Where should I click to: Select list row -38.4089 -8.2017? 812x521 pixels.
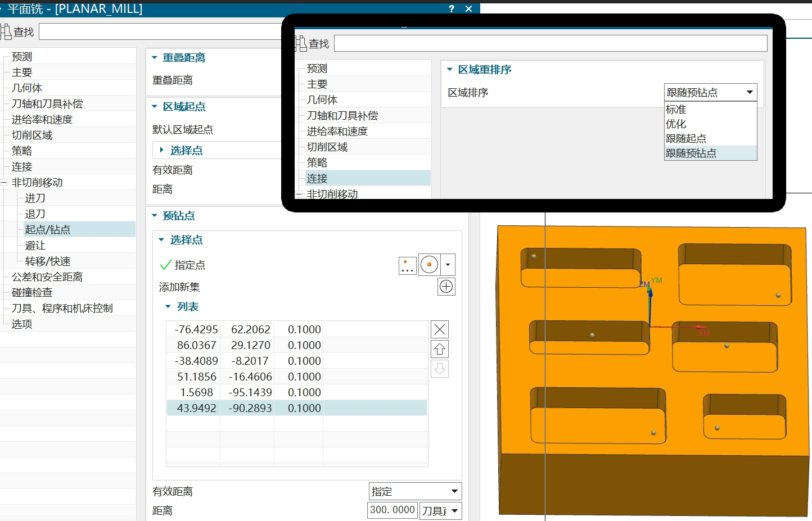pyautogui.click(x=297, y=361)
